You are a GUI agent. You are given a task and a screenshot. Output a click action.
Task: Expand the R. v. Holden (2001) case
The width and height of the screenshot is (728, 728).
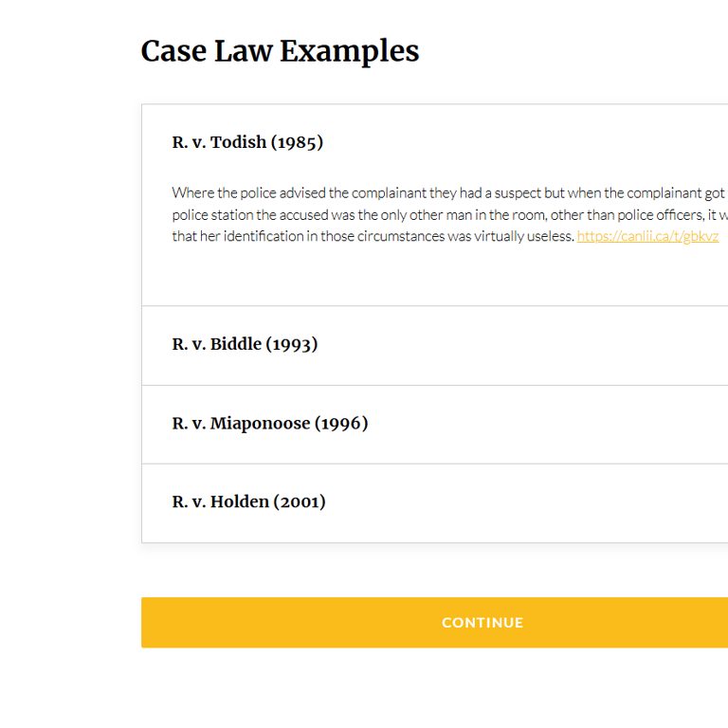[248, 502]
